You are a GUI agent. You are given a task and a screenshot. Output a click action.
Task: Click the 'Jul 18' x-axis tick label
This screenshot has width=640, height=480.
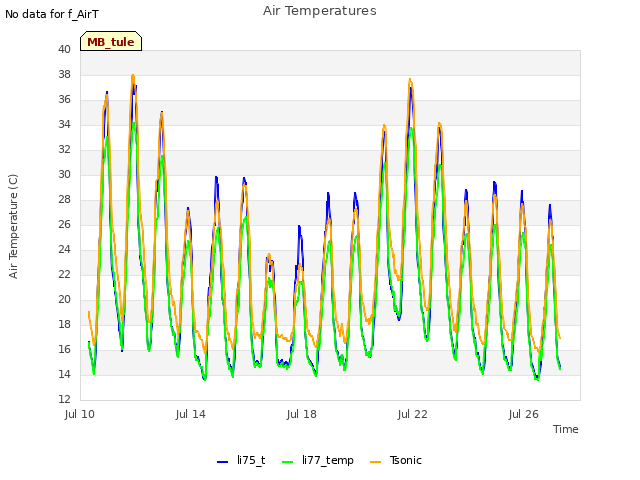tap(302, 414)
